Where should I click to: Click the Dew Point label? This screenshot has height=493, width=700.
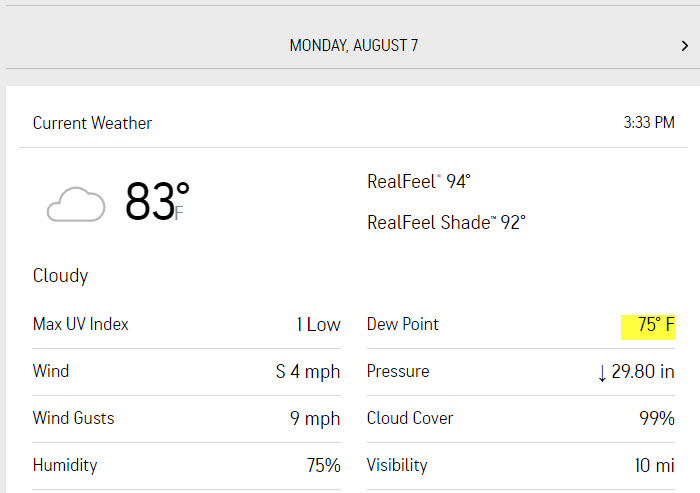[403, 324]
